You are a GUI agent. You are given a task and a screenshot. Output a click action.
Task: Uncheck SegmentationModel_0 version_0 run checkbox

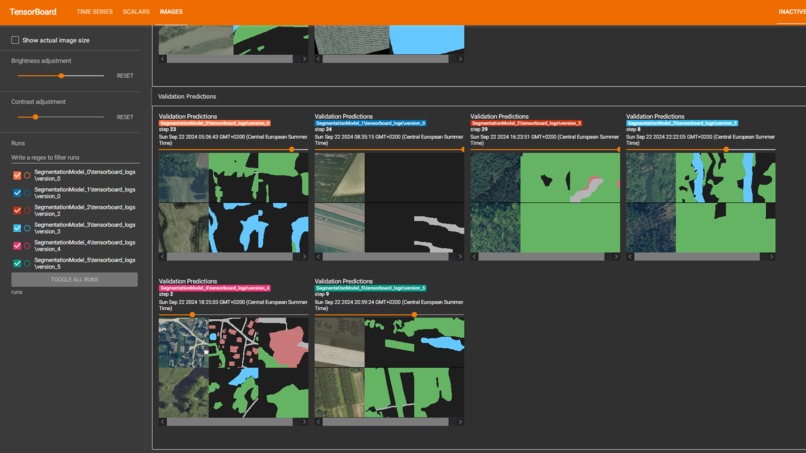(17, 175)
